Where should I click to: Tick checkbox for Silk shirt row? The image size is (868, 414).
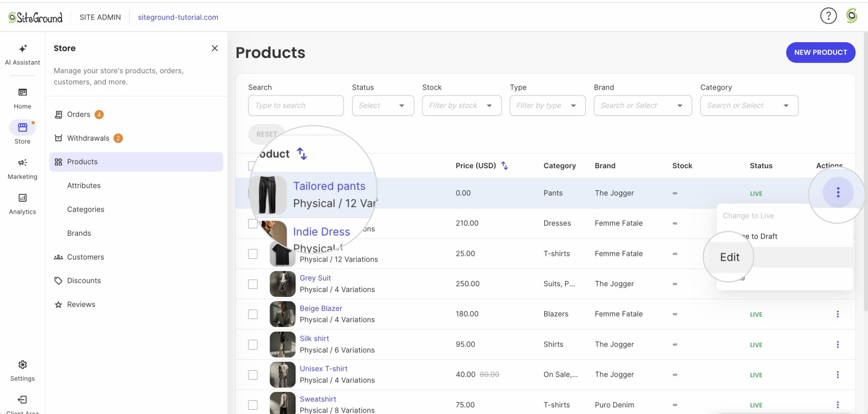click(253, 344)
